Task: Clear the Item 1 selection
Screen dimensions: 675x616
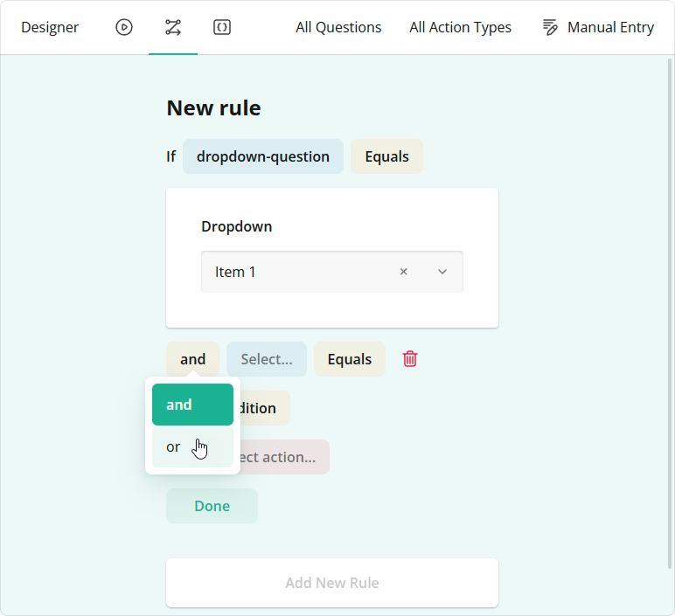Action: [404, 272]
